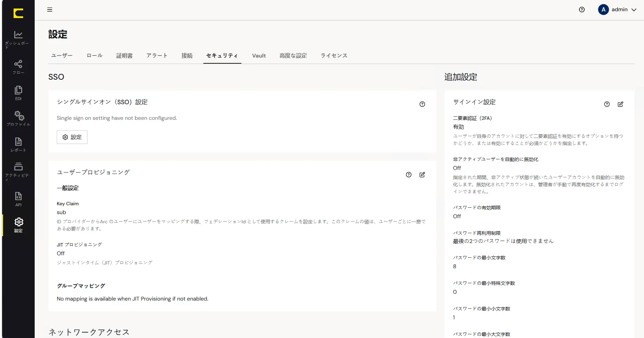Switch to the Vault tab
Viewport: 644px width, 338px height.
click(x=259, y=55)
